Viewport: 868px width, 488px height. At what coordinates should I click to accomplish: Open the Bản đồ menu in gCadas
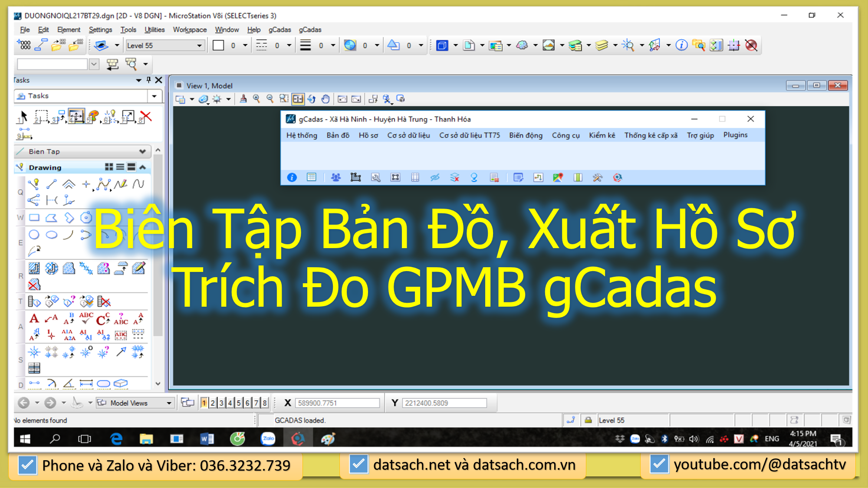(338, 135)
